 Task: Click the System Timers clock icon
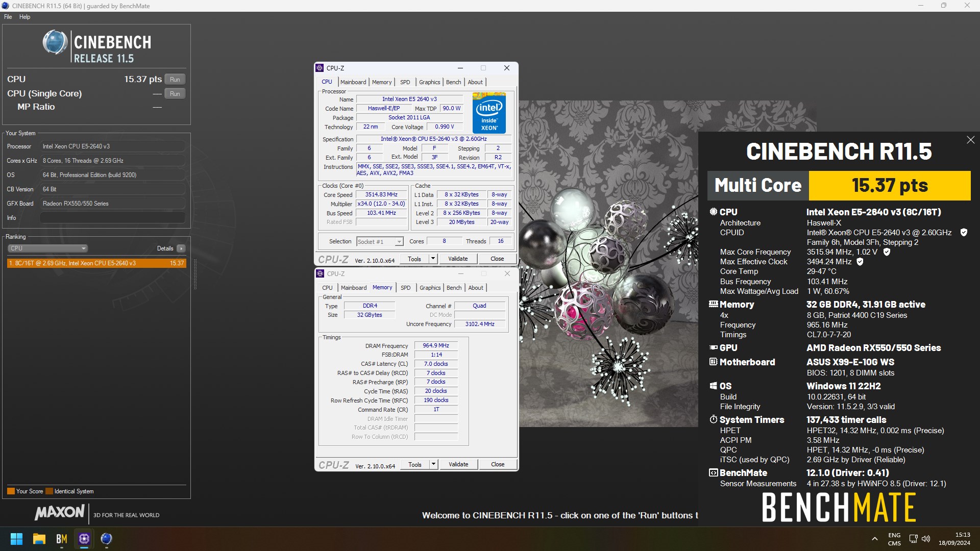coord(713,419)
